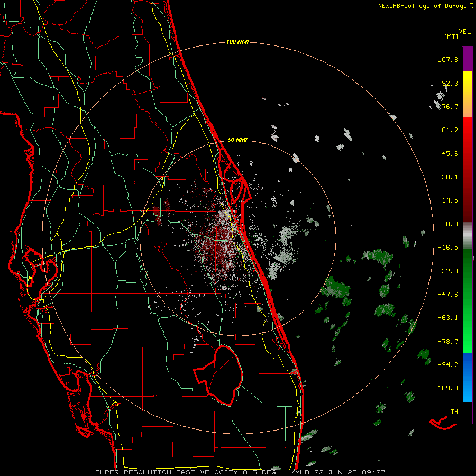The height and width of the screenshot is (476, 476).
Task: Click the VEL legend title
Action: click(x=464, y=31)
